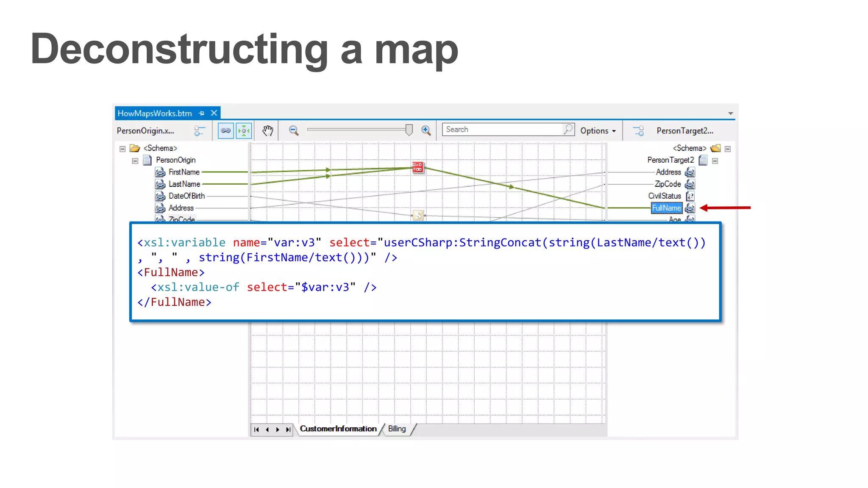
Task: Click the PersonTarget2 record icon
Action: click(x=703, y=160)
